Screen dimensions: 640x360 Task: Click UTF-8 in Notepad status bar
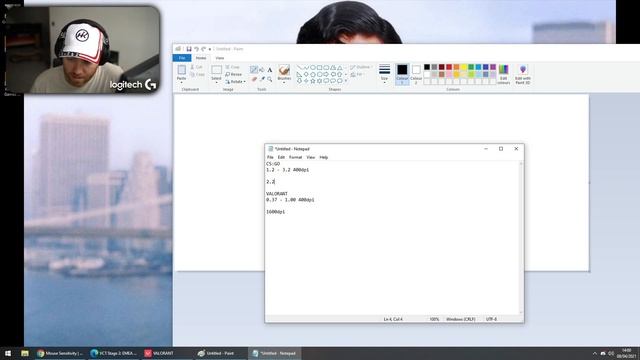[x=491, y=319]
